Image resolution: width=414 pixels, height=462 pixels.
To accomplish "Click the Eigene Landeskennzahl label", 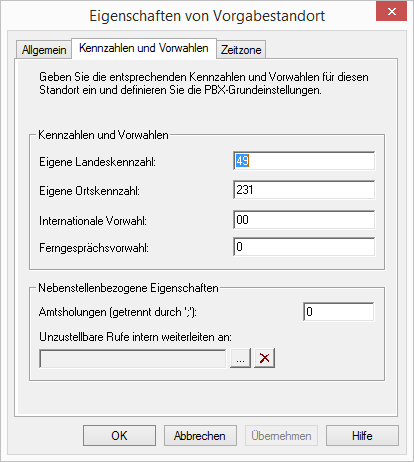I will [x=97, y=162].
